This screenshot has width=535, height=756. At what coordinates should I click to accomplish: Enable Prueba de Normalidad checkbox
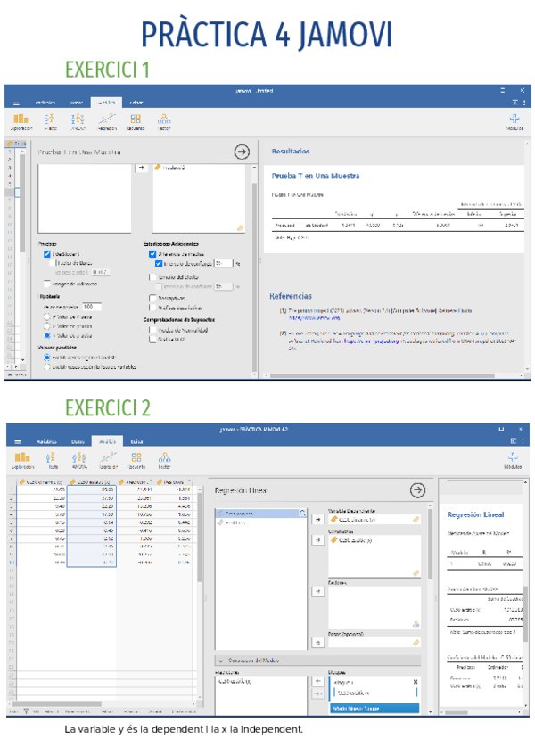click(152, 330)
